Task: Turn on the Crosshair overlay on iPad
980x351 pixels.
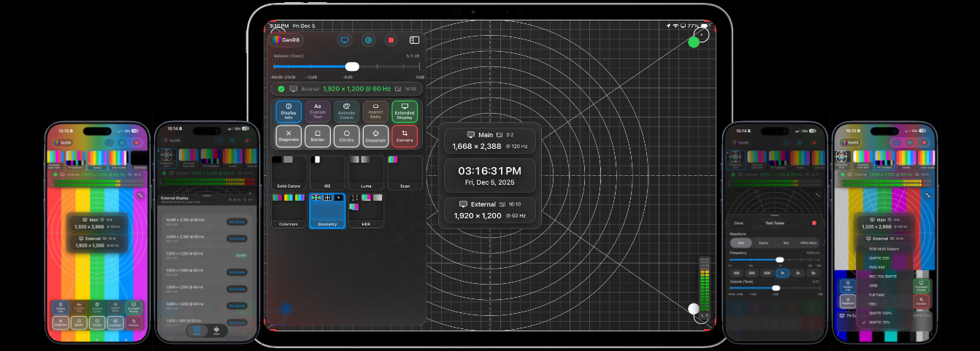Action: (x=375, y=136)
